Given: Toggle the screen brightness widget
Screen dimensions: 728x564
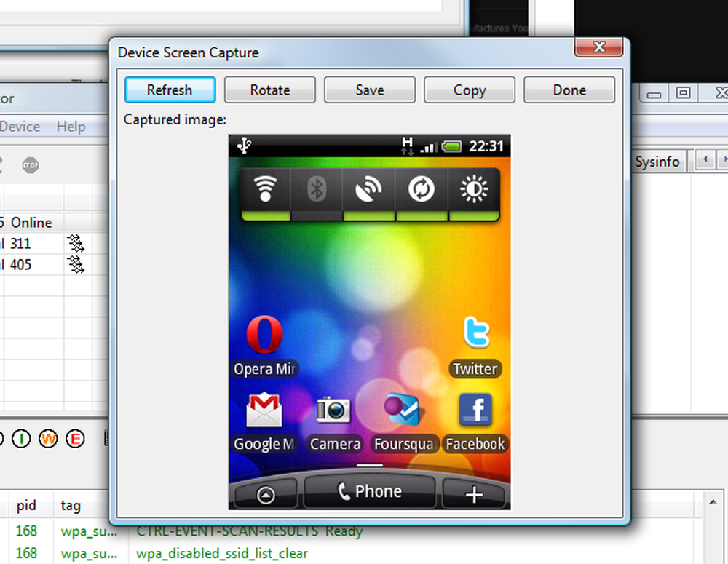Looking at the screenshot, I should (474, 194).
